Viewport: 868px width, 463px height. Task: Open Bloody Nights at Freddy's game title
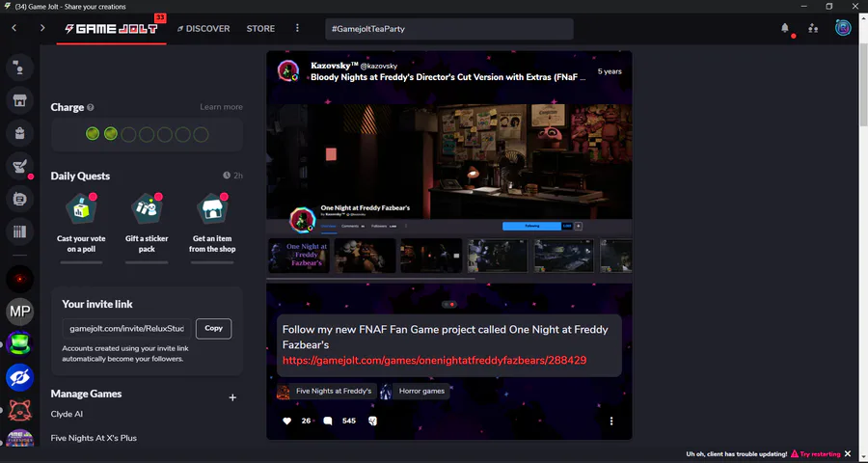click(x=448, y=77)
